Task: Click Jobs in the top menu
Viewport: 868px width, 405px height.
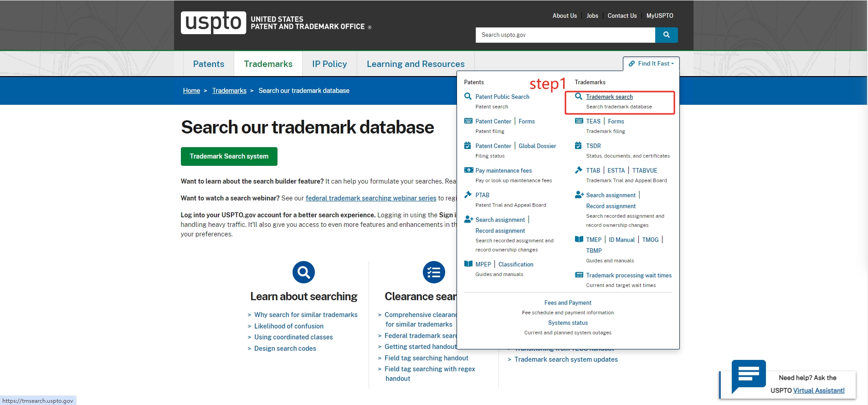Action: 592,15
